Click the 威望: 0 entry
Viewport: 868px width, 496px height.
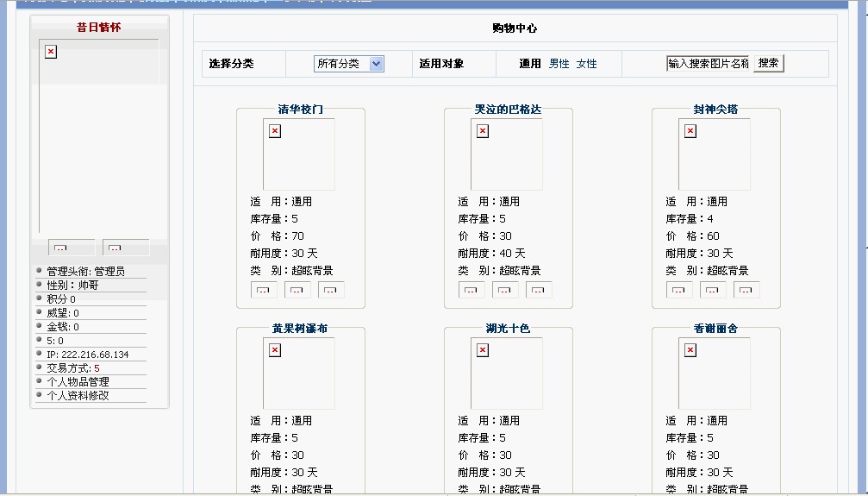click(x=63, y=312)
